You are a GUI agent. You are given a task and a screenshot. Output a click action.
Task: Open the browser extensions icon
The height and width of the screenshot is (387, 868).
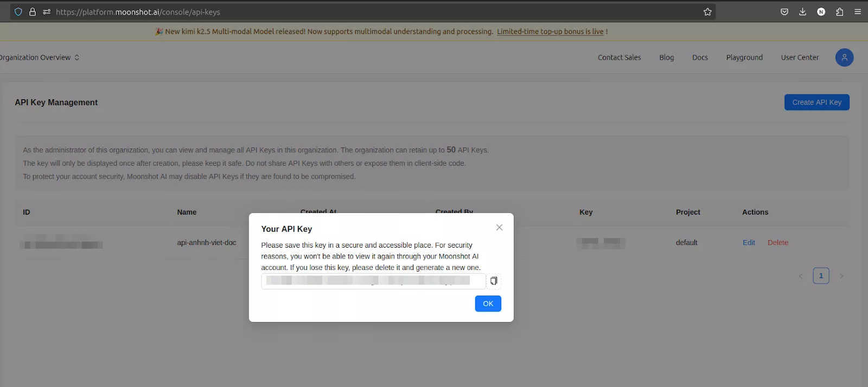[x=839, y=12]
